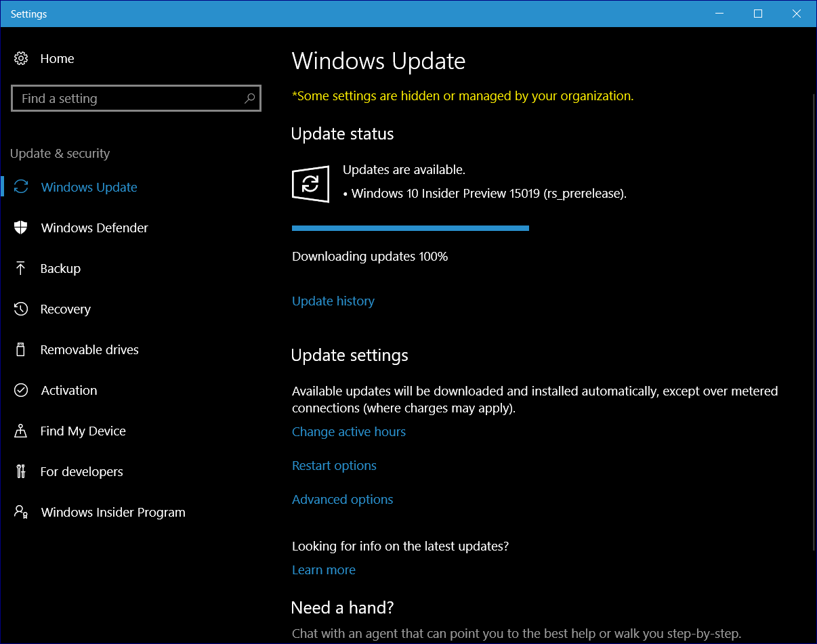Click the Backup upload arrow icon
This screenshot has height=644, width=817.
tap(21, 269)
